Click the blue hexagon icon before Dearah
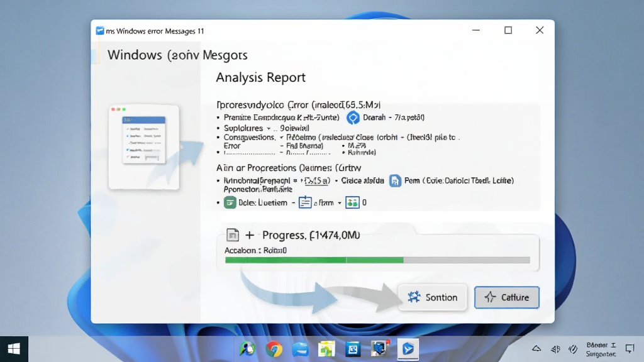644x362 pixels. click(353, 118)
